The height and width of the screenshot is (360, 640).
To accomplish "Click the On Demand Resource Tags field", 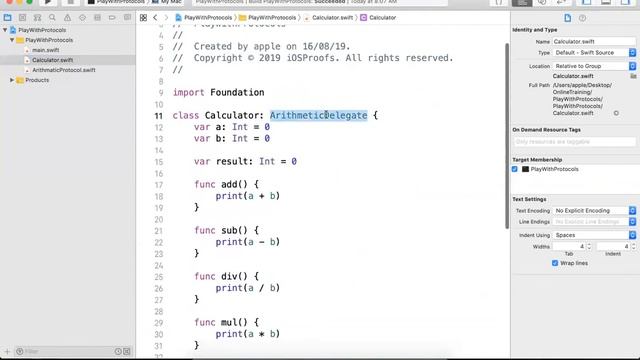I will coord(574,142).
